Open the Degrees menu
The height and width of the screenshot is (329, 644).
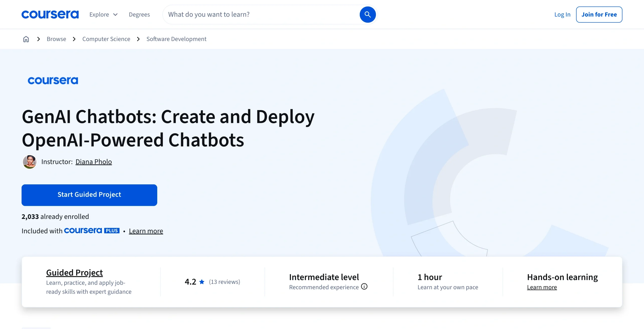[139, 14]
